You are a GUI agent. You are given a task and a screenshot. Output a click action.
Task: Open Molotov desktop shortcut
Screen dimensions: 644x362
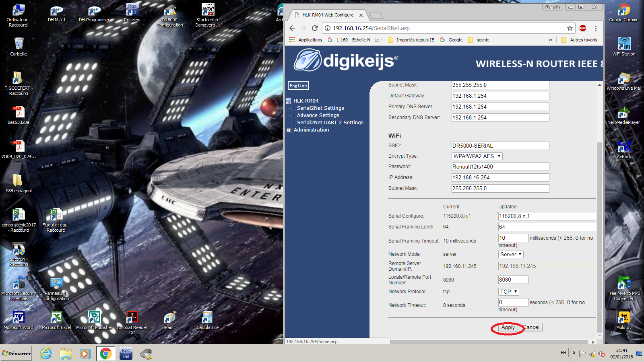624,320
